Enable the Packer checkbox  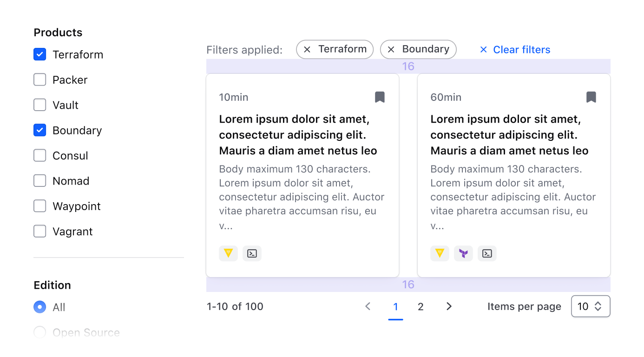tap(39, 79)
